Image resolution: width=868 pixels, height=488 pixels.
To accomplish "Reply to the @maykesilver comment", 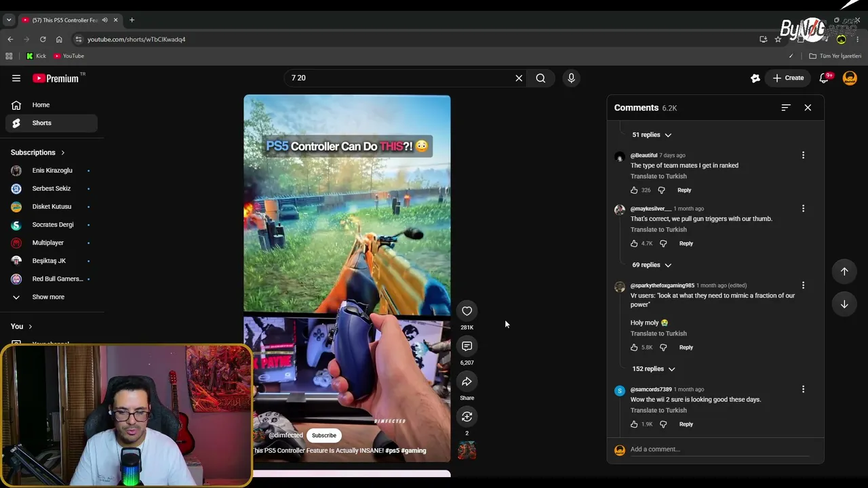I will pos(686,243).
